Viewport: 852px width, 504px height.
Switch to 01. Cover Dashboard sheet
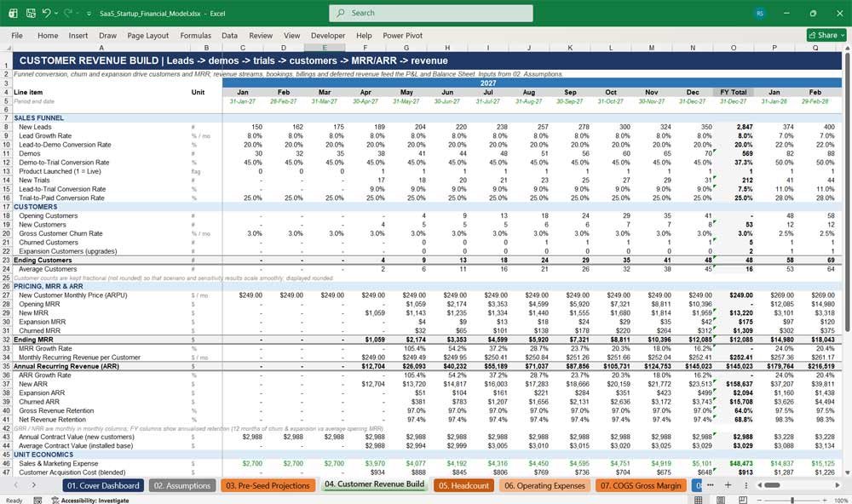click(x=103, y=485)
